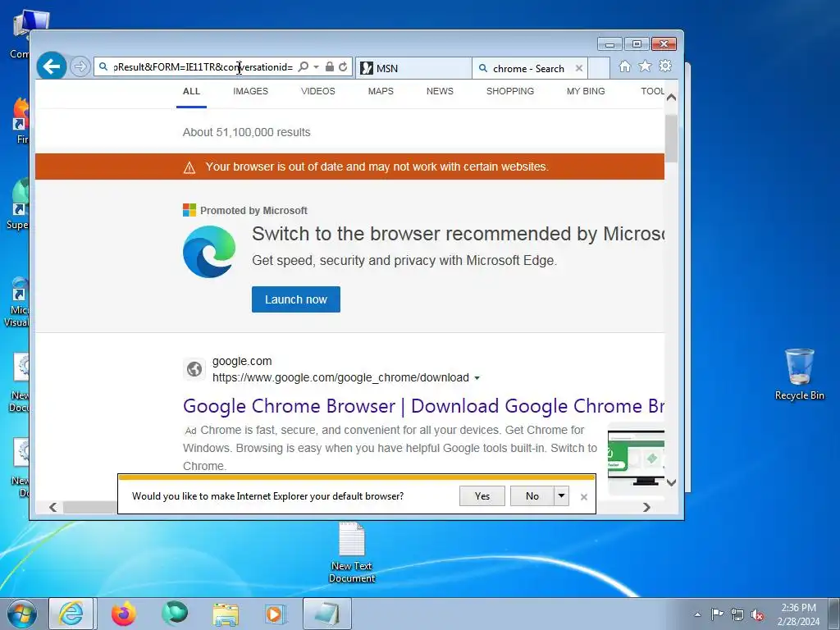Click the network tray icon
The width and height of the screenshot is (840, 630).
(x=737, y=614)
